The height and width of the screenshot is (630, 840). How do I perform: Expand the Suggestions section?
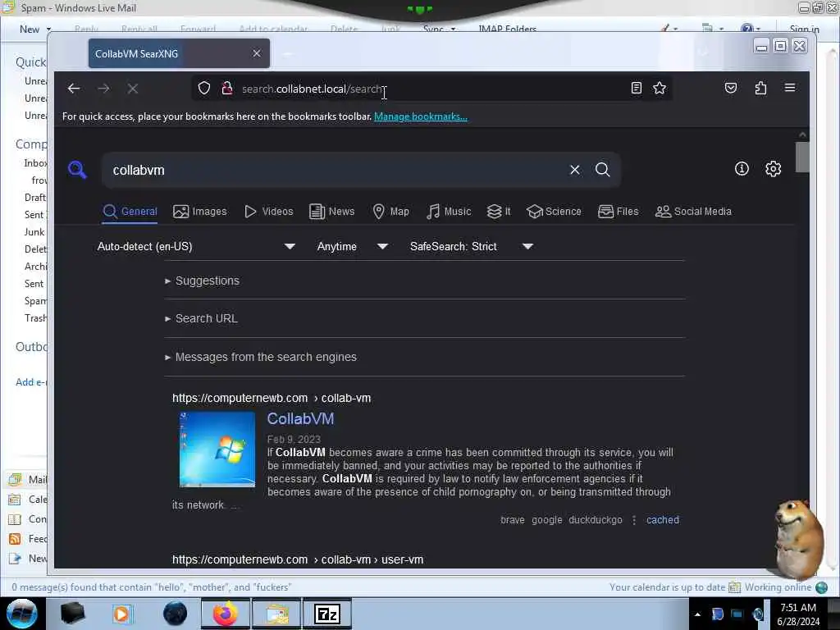click(x=203, y=281)
